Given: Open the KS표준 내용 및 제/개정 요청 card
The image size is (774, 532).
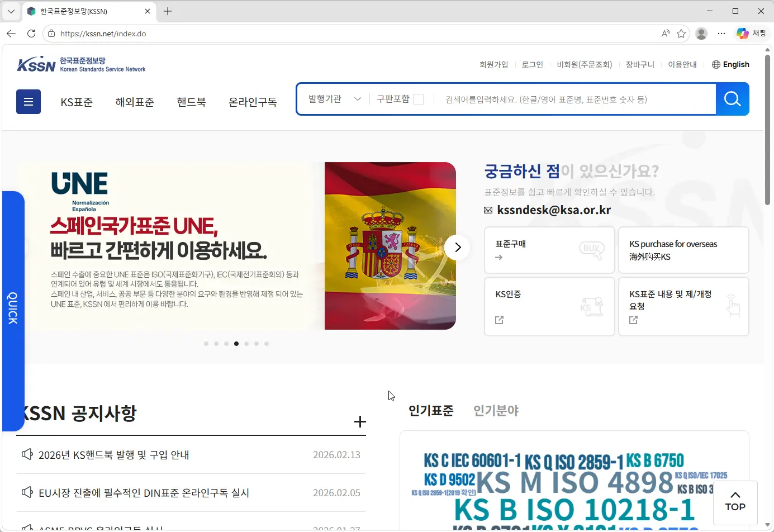Looking at the screenshot, I should (x=683, y=306).
